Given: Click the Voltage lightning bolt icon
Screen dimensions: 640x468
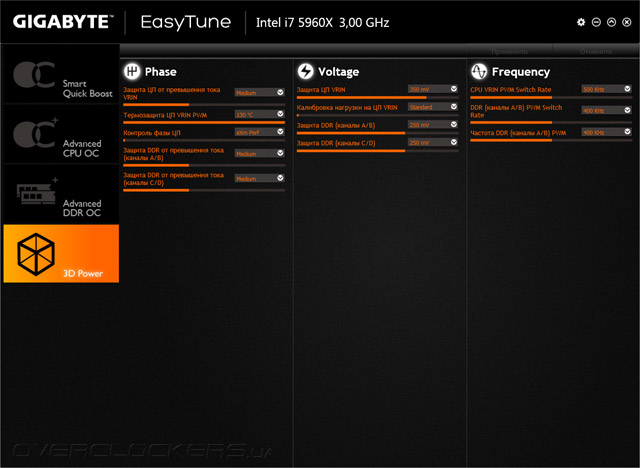Looking at the screenshot, I should point(305,71).
